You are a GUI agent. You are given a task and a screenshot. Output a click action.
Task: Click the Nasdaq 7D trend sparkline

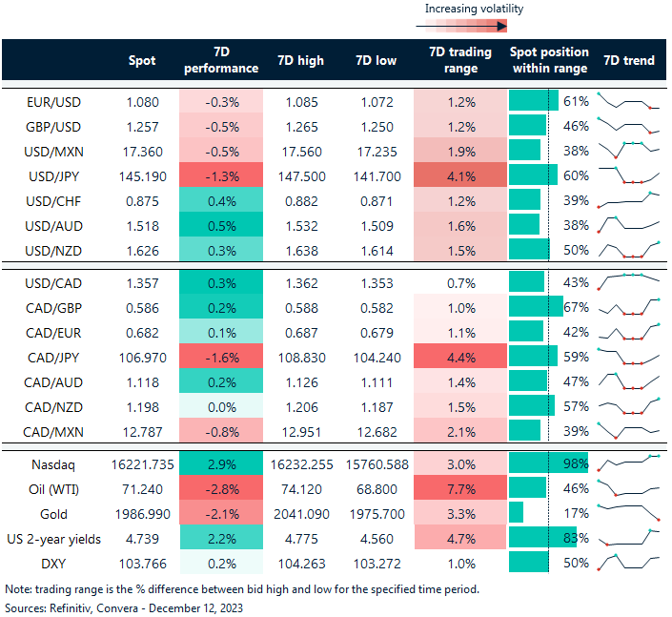pos(628,463)
